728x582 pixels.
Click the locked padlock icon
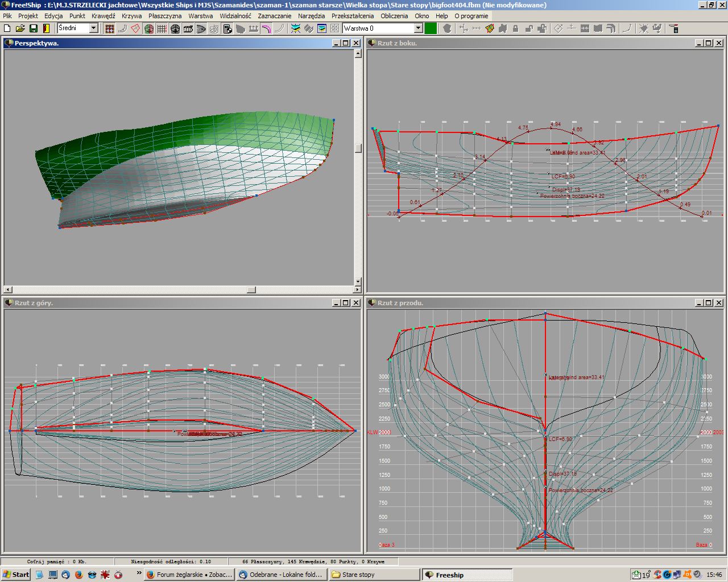(x=516, y=28)
